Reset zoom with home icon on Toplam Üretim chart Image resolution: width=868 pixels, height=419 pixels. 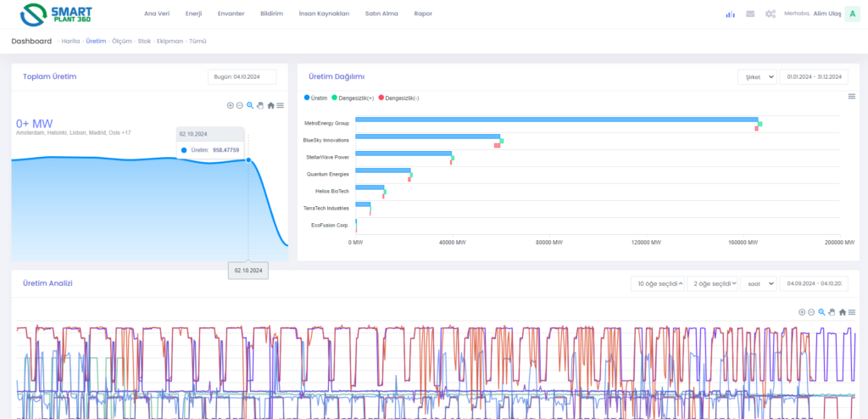(x=270, y=105)
